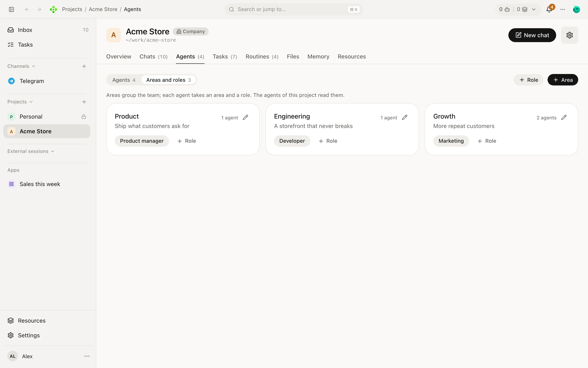
Task: Go forward with the right arrow
Action: point(39,9)
